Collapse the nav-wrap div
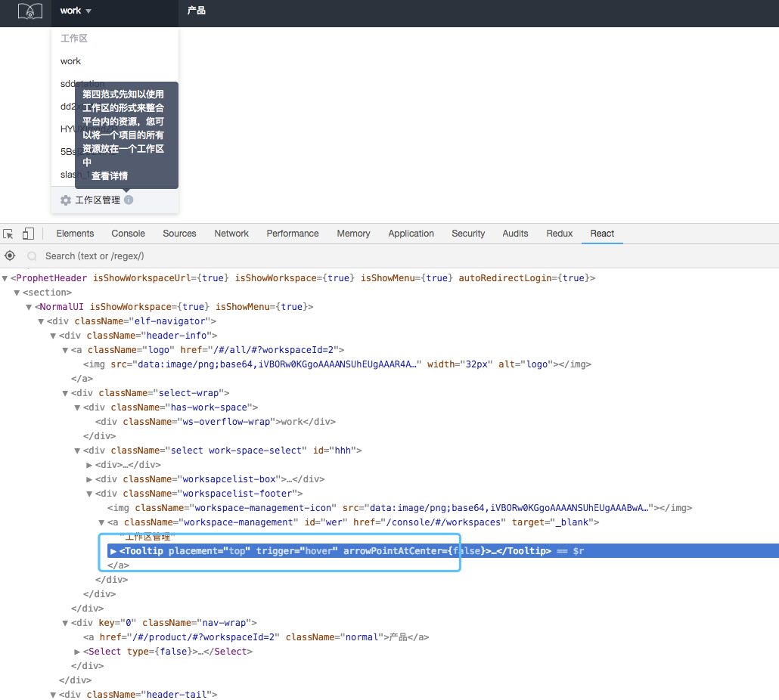The image size is (779, 700). [65, 624]
